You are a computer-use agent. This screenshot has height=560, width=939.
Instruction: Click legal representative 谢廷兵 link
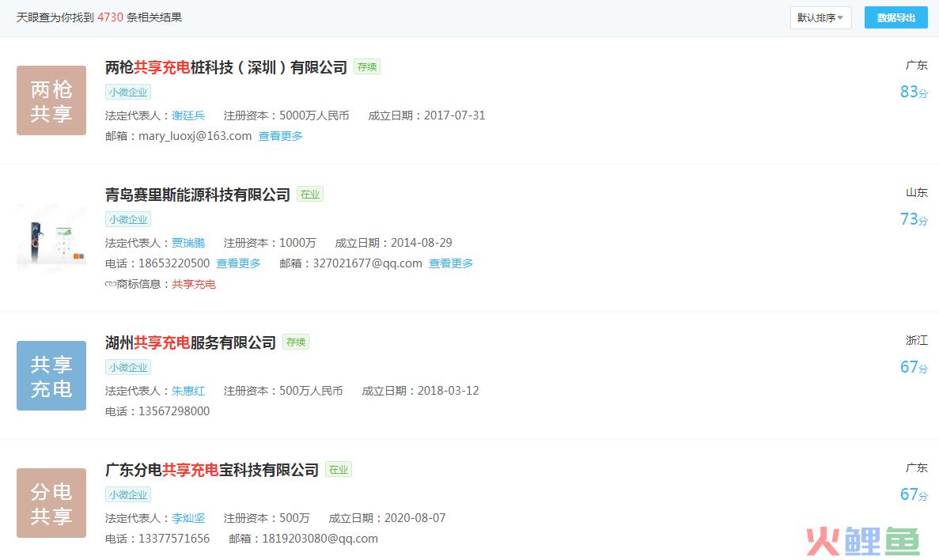[188, 115]
